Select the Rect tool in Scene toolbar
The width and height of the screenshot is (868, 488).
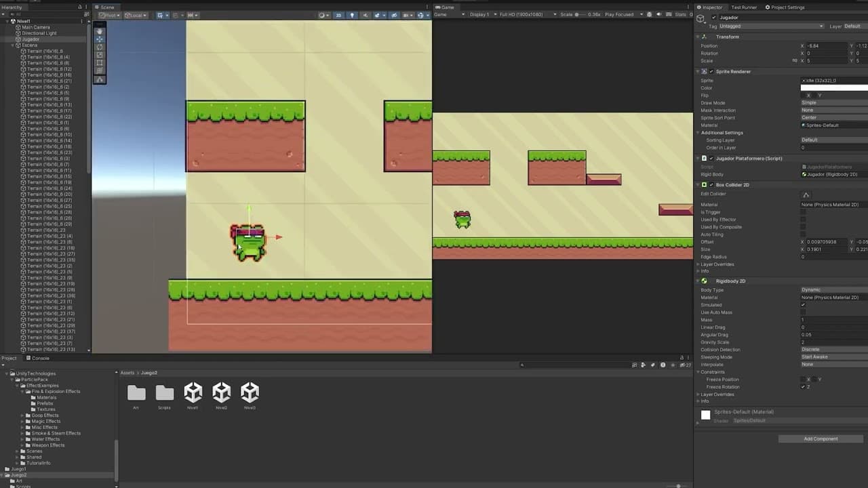click(100, 63)
